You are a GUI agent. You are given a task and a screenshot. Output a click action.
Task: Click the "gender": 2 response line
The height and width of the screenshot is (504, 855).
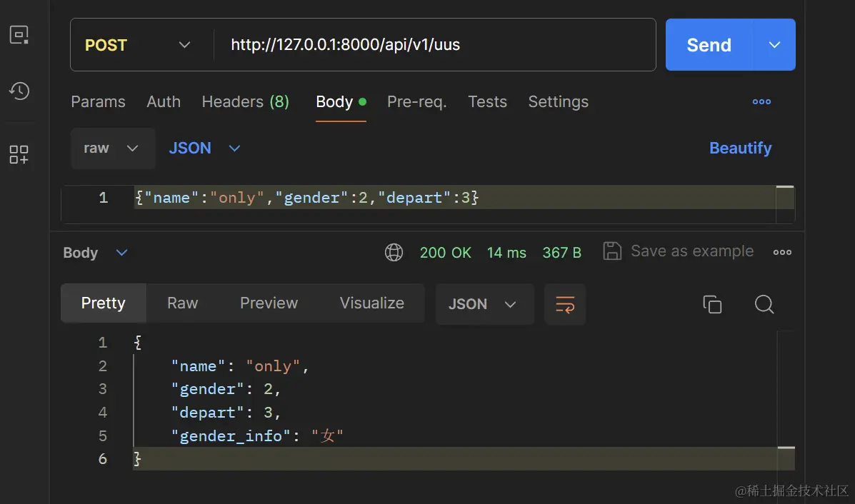(226, 389)
